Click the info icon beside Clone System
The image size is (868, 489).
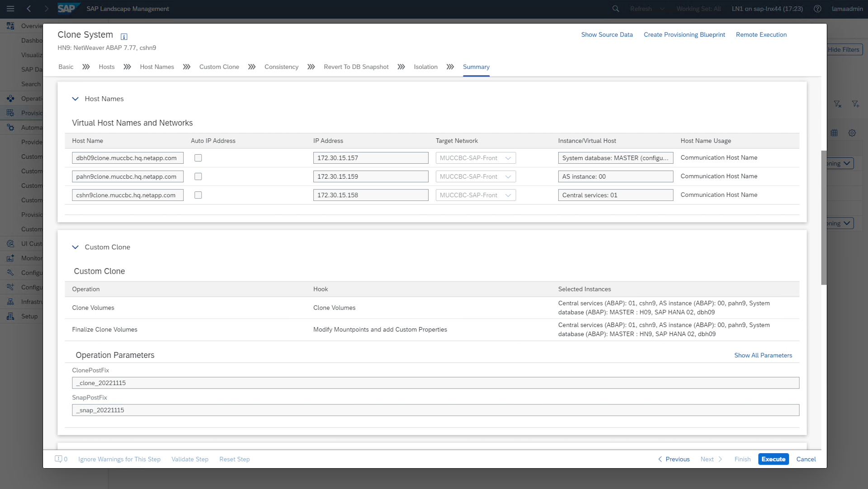point(124,37)
